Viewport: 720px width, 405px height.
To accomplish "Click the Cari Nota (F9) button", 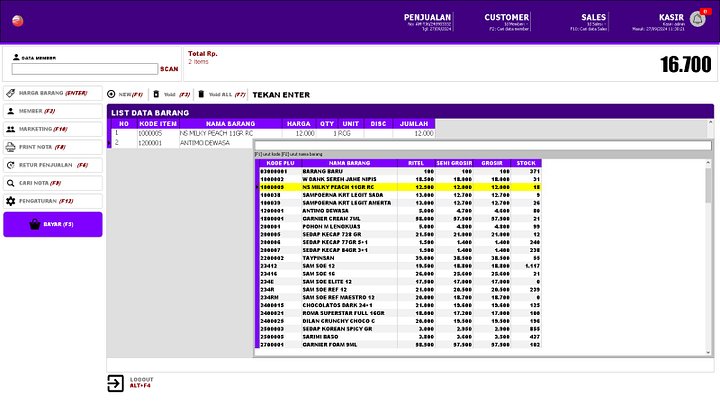I will 53,183.
